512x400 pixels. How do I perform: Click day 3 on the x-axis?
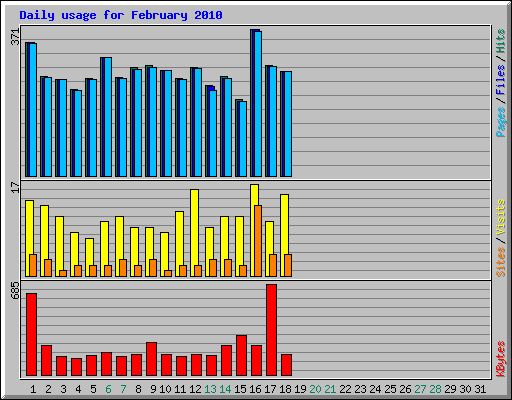[x=63, y=389]
